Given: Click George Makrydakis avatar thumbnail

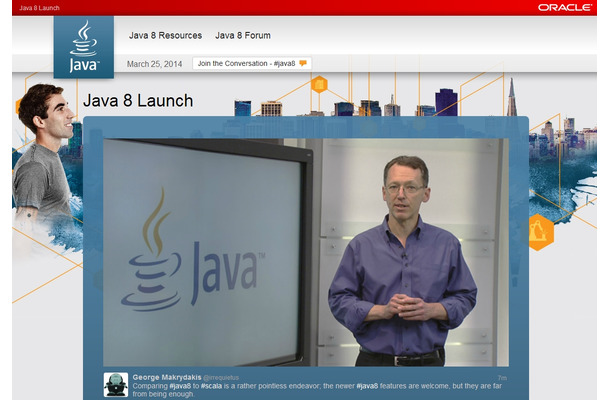Looking at the screenshot, I should click(116, 384).
